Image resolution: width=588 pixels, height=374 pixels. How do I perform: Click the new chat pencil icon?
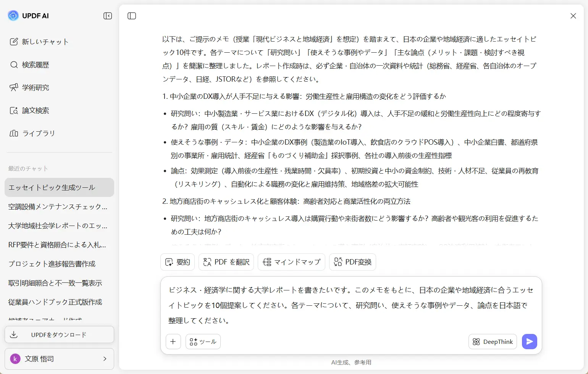click(14, 42)
